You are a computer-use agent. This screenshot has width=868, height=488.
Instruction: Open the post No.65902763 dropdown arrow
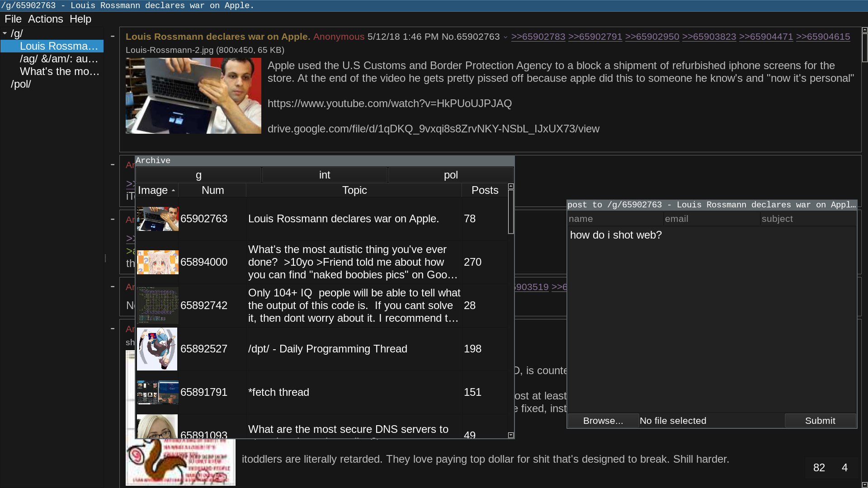click(505, 37)
